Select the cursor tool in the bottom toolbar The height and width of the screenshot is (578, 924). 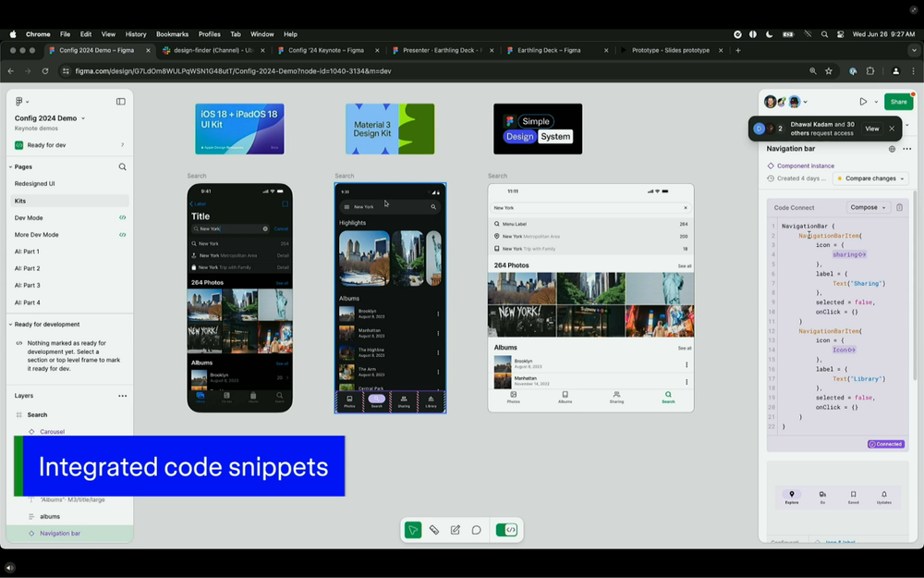coord(414,529)
